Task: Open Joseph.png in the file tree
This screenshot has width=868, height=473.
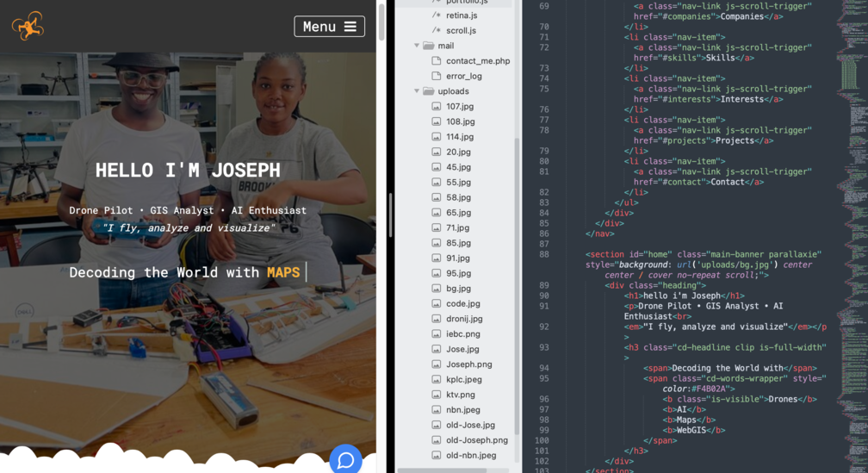Action: 468,364
